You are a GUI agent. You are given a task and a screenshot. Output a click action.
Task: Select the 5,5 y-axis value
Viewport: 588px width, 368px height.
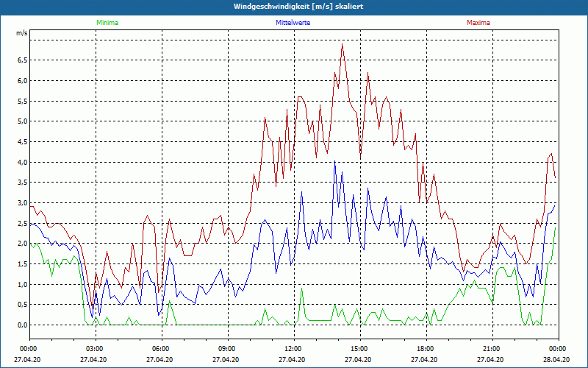click(x=23, y=101)
